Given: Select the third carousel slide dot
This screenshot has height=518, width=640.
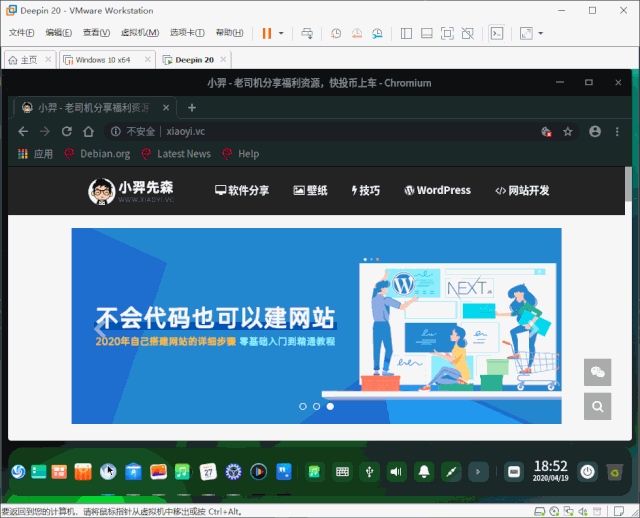Looking at the screenshot, I should pyautogui.click(x=330, y=407).
